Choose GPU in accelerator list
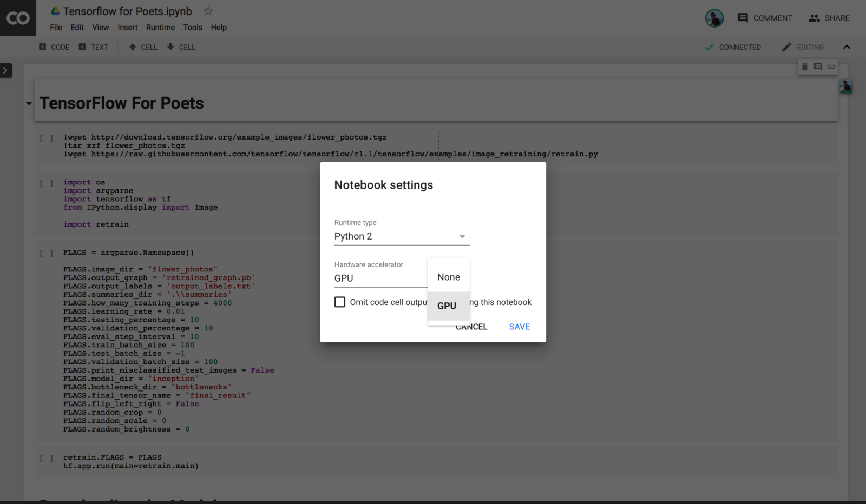The width and height of the screenshot is (866, 504). point(447,306)
